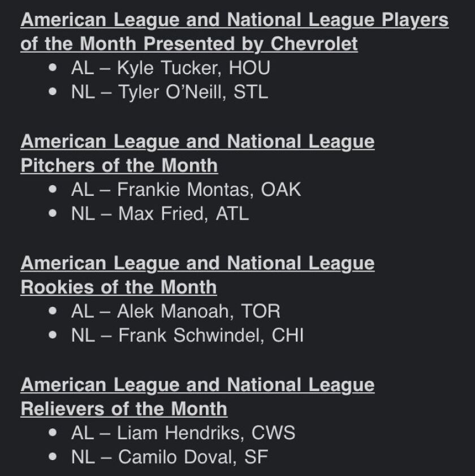This screenshot has height=476, width=475.
Task: Select the NL – Camilo Doval, SF line
Action: [170, 457]
